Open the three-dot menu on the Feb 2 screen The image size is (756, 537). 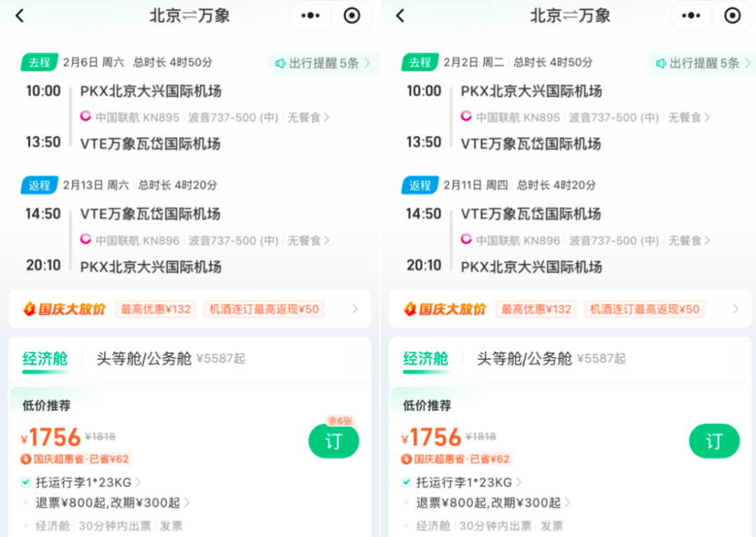pyautogui.click(x=691, y=16)
